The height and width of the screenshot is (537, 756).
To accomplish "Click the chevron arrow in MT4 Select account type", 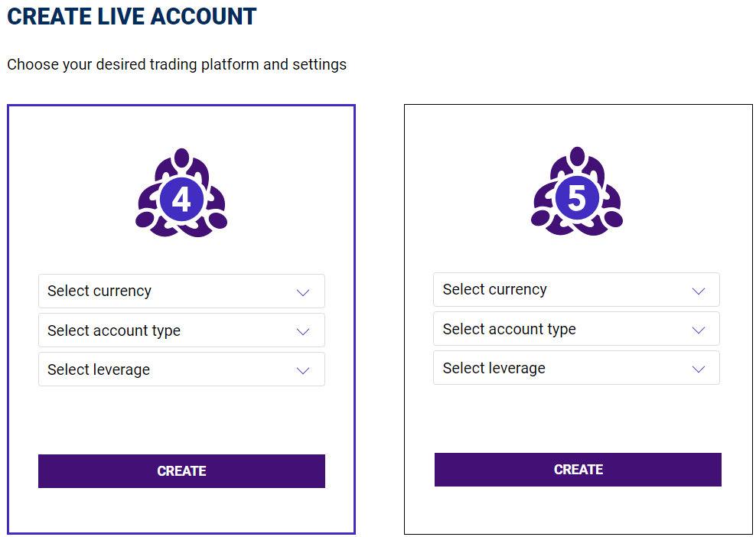I will click(x=303, y=331).
